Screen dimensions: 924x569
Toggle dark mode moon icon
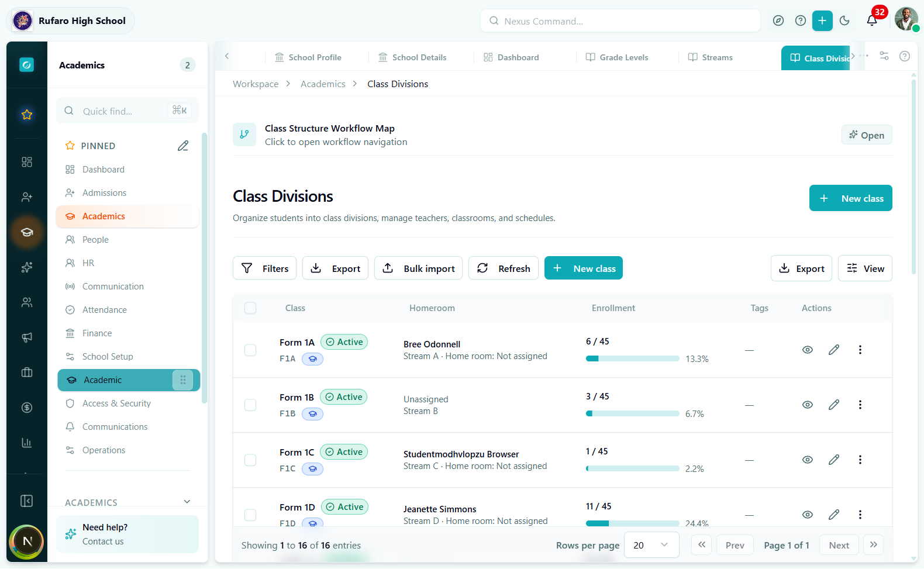tap(844, 20)
